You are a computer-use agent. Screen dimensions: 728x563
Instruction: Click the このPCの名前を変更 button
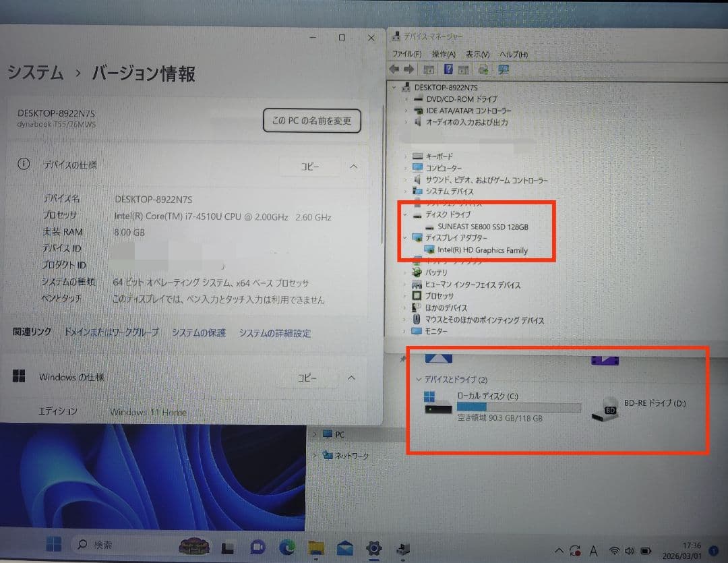311,120
